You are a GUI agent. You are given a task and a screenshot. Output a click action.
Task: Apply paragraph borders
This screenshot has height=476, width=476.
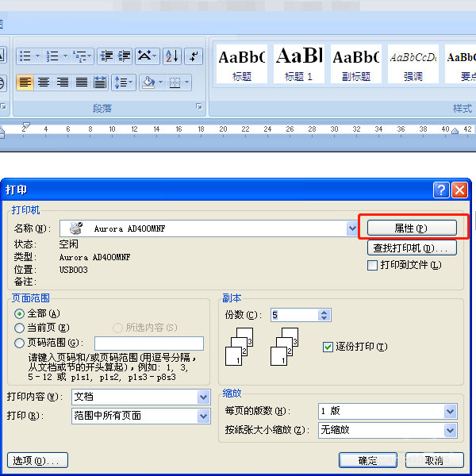tap(175, 83)
